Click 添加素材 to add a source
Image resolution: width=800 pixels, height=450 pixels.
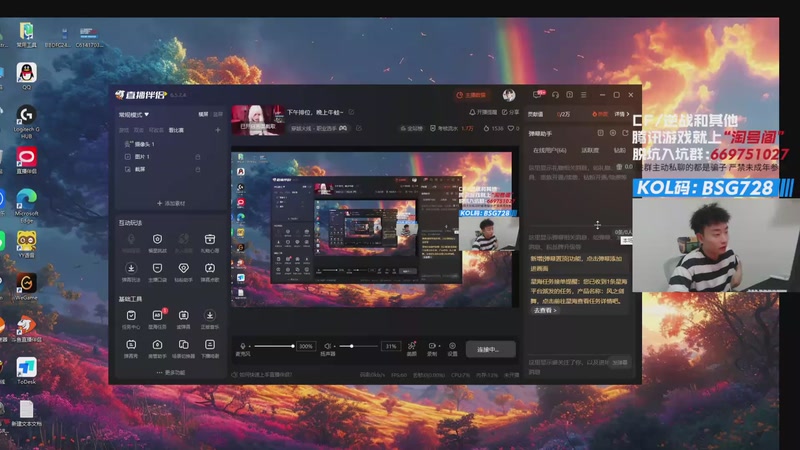(171, 203)
